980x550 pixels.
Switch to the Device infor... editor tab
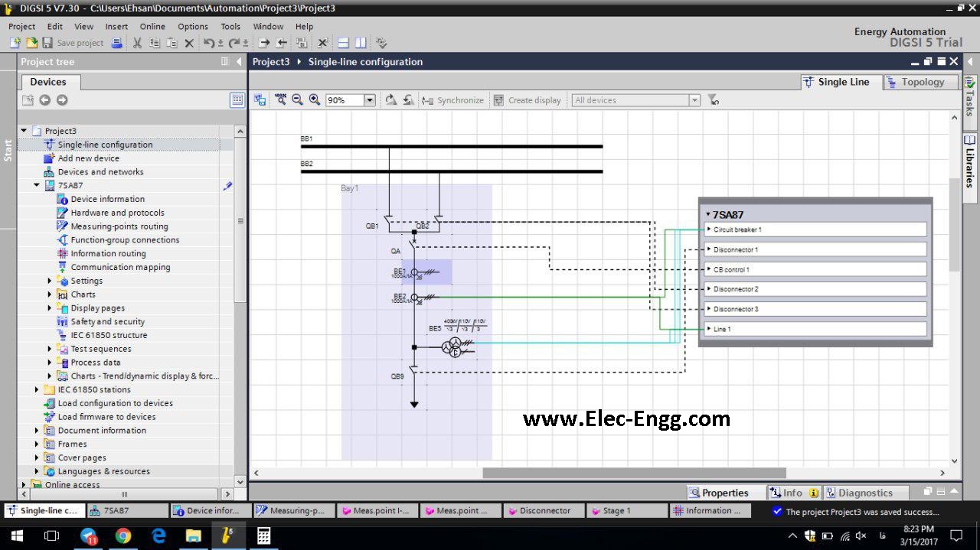coord(209,510)
